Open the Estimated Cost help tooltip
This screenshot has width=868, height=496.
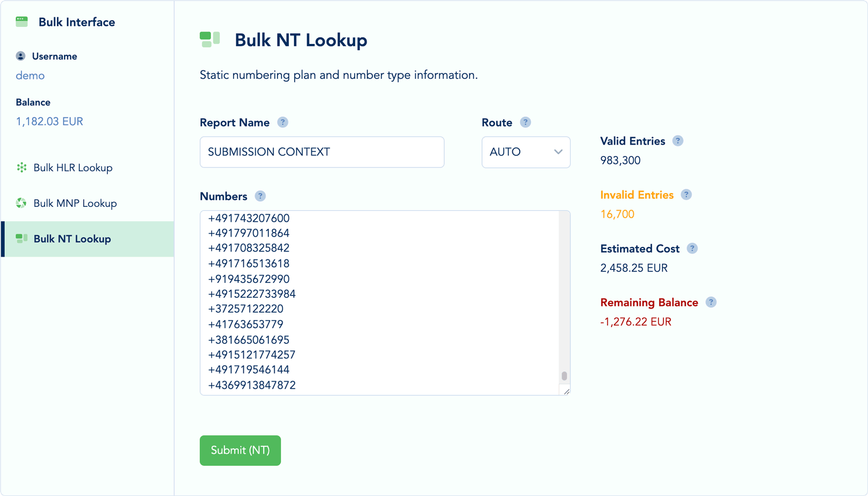(x=692, y=248)
